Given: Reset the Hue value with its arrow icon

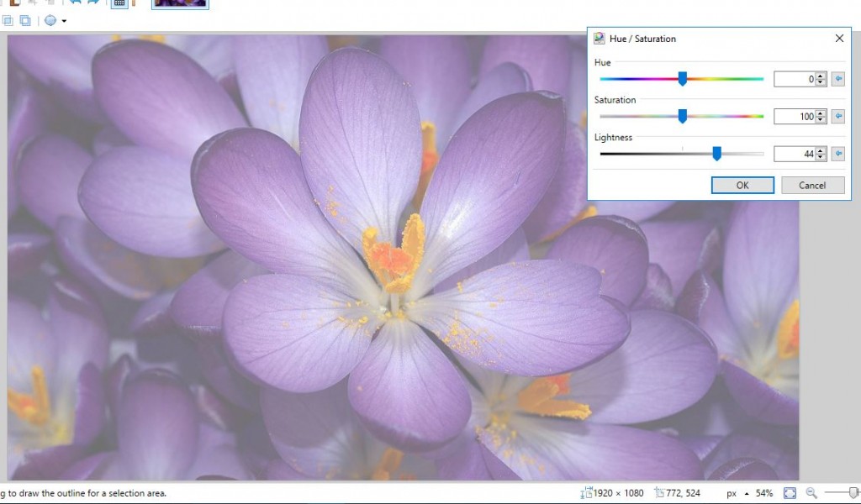Looking at the screenshot, I should point(837,79).
